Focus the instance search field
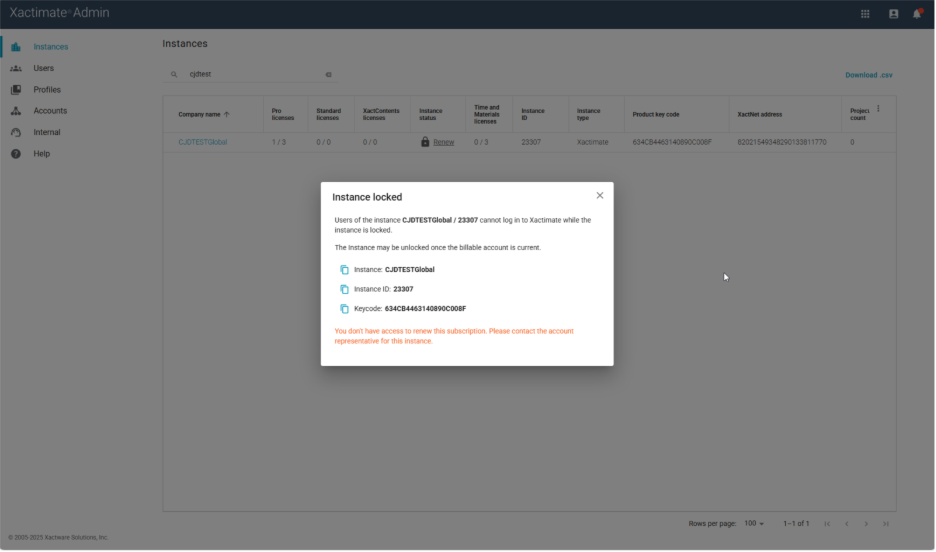 [250, 74]
